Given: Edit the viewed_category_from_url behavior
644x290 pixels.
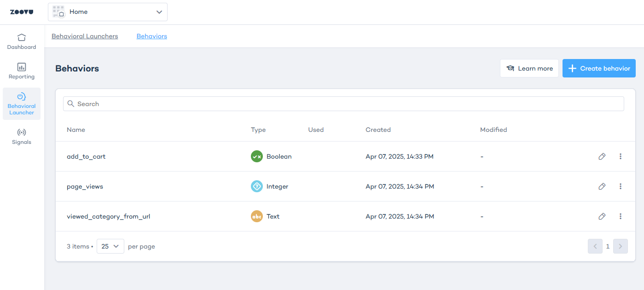Looking at the screenshot, I should click(602, 216).
